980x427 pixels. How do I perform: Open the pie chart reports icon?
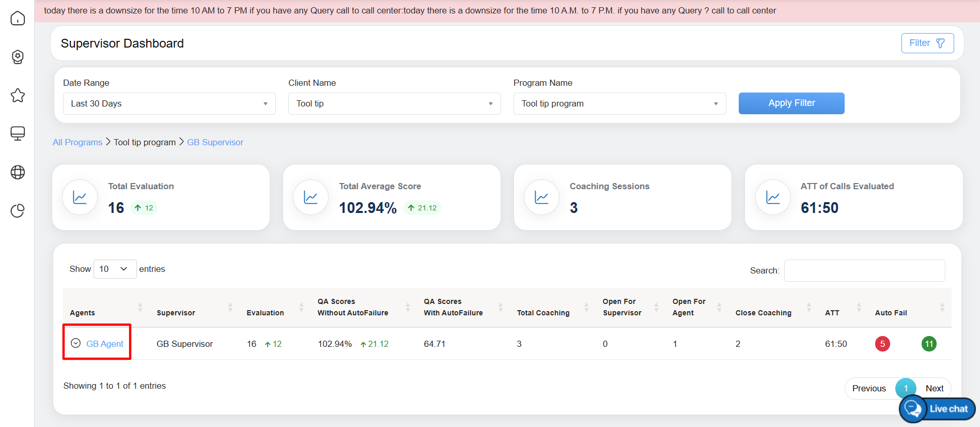pos(18,211)
